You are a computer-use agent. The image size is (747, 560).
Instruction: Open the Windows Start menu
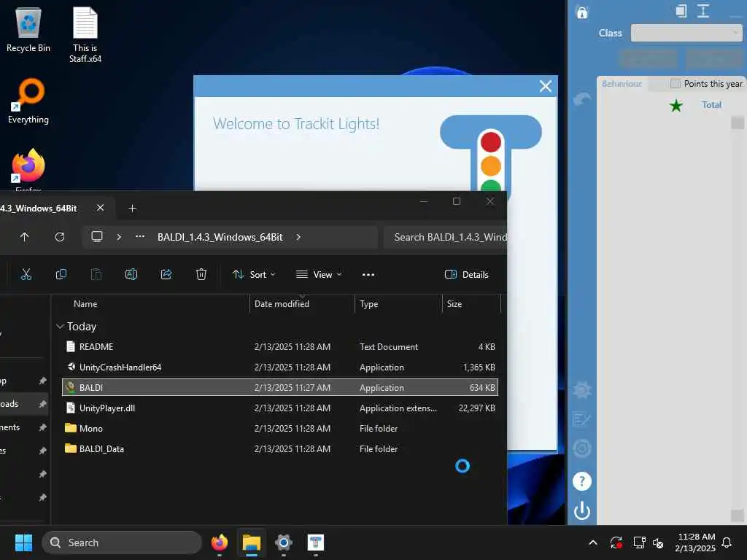23,542
